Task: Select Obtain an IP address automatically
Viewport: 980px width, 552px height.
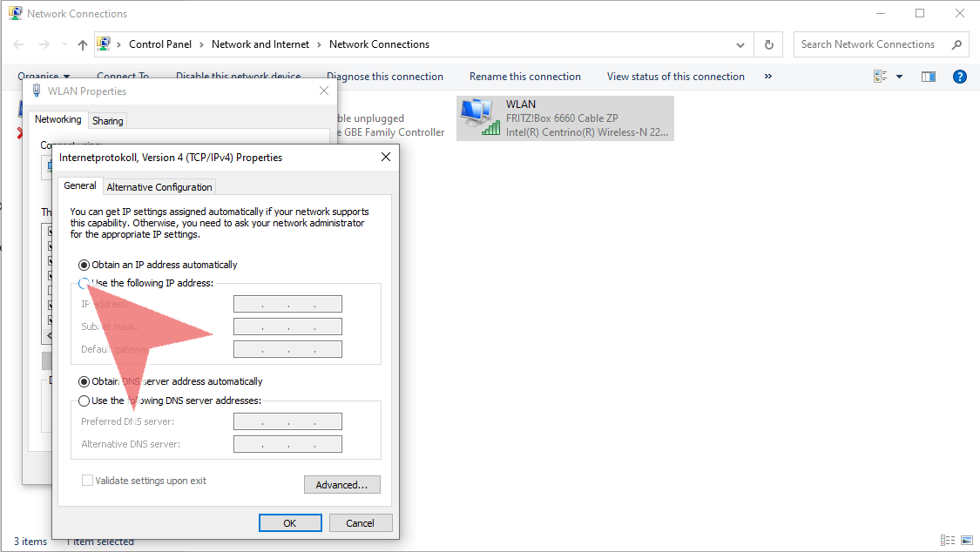Action: pyautogui.click(x=84, y=265)
